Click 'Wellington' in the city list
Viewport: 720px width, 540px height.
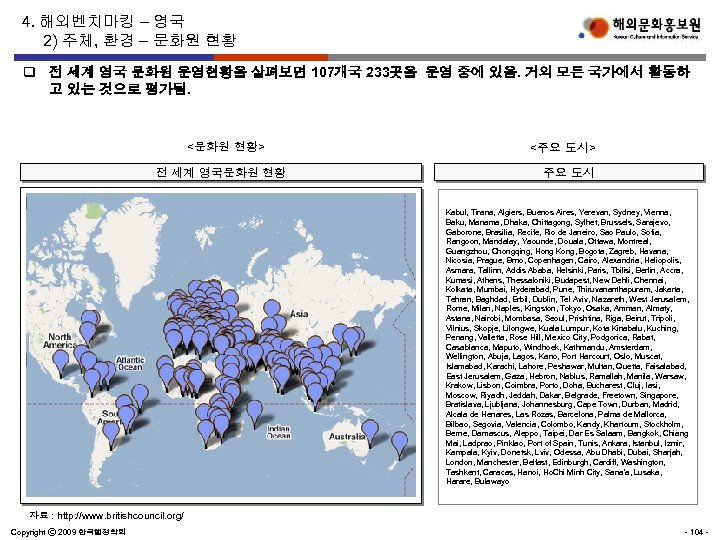tap(464, 357)
